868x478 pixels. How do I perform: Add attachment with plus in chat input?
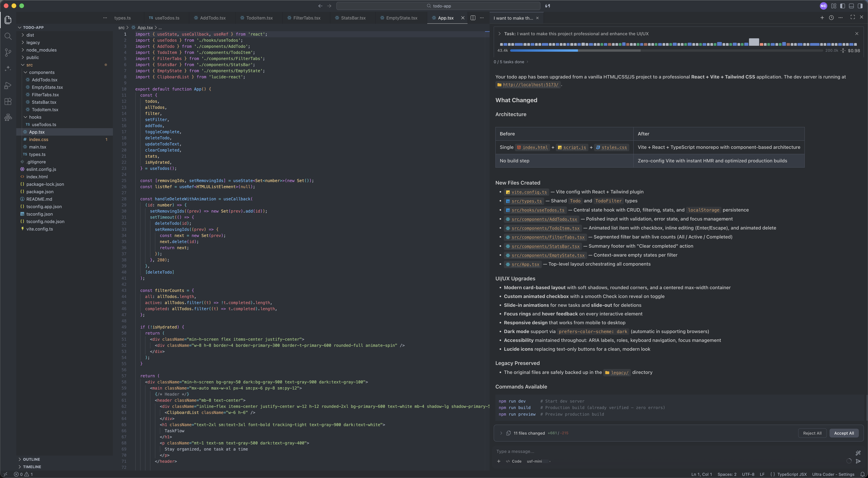[499, 461]
